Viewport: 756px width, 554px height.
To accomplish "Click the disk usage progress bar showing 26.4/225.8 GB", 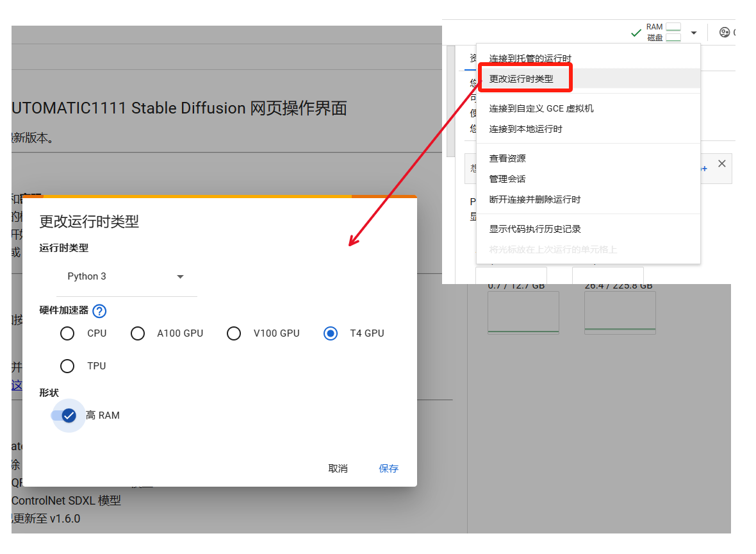I will [x=620, y=313].
